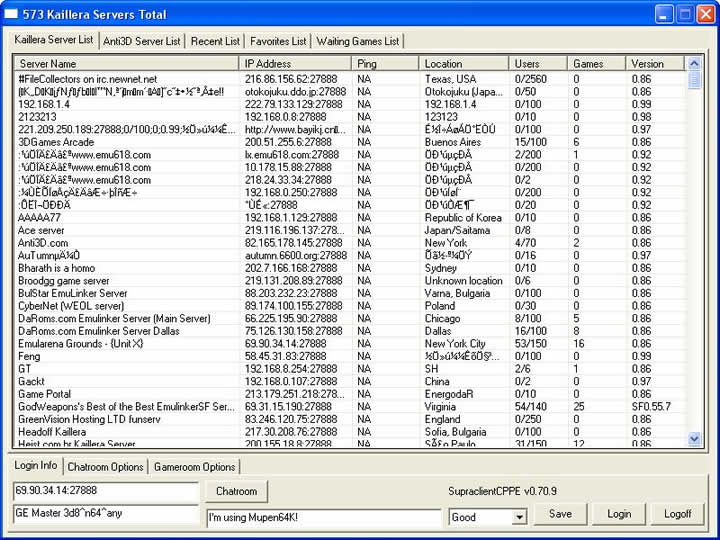
Task: Click the '53/150' users cell
Action: tap(530, 343)
